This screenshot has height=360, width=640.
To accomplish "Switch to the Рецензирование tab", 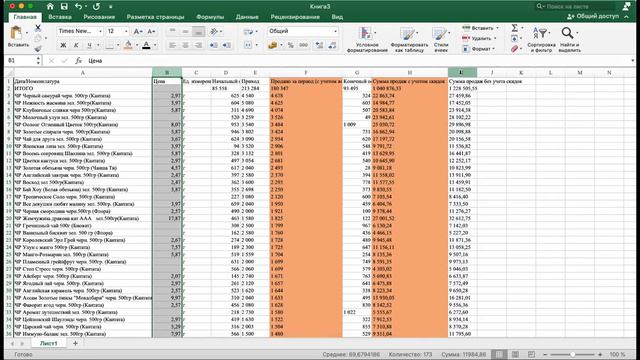I will 295,17.
